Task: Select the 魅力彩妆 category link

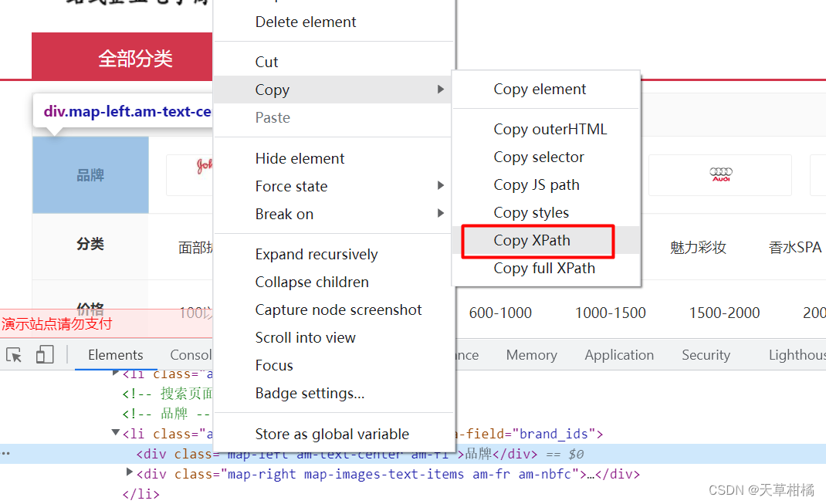Action: tap(698, 248)
